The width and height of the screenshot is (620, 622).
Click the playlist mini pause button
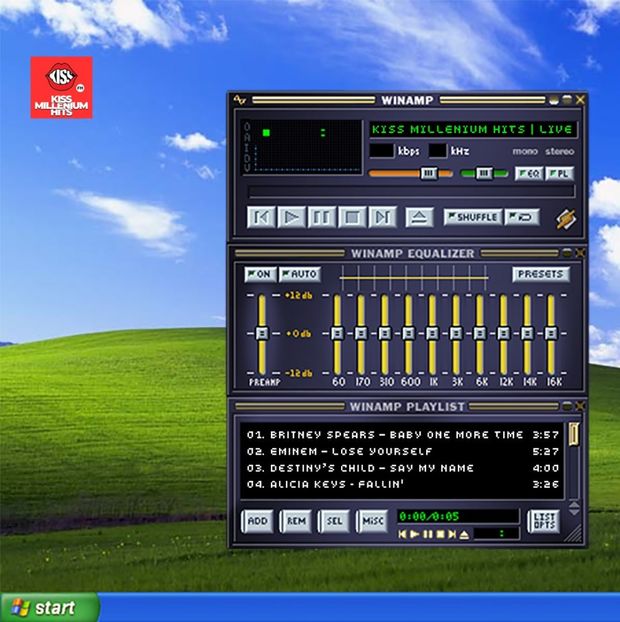428,534
